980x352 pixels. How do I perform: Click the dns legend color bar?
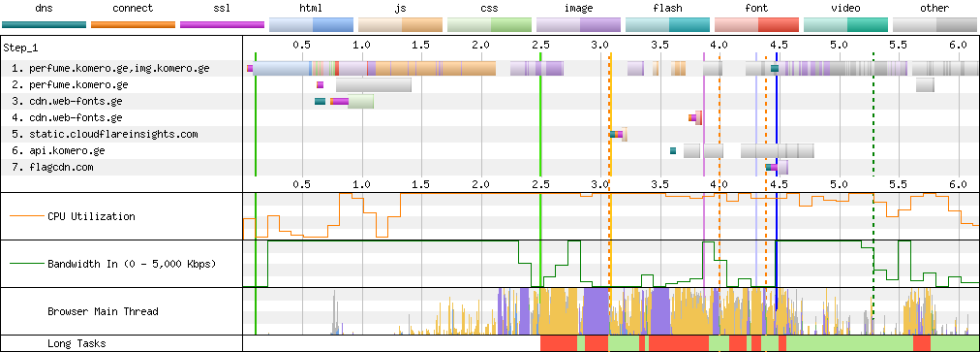(44, 24)
